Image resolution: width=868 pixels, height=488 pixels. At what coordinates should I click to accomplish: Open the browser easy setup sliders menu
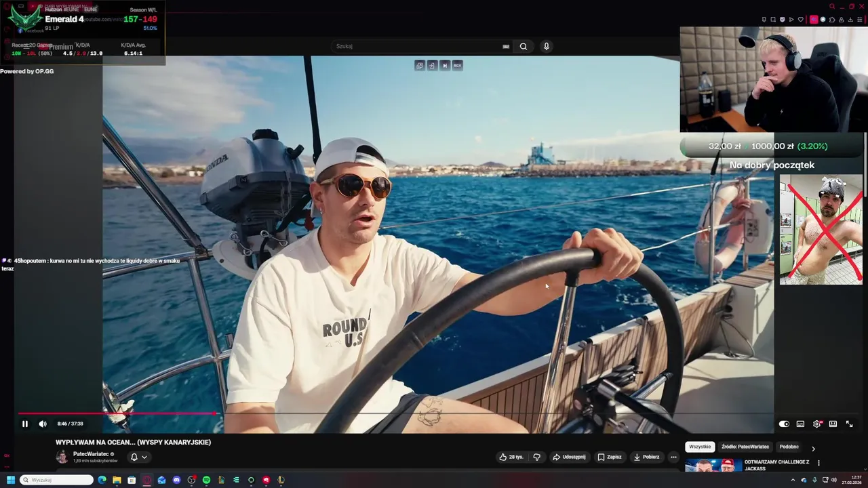click(x=860, y=20)
